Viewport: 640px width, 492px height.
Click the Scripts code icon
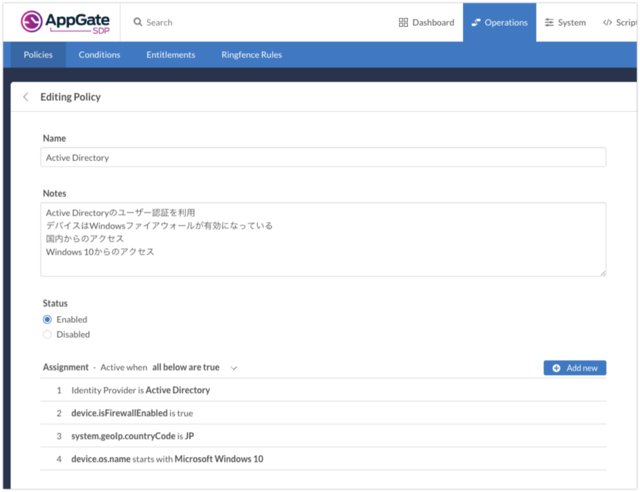click(607, 22)
